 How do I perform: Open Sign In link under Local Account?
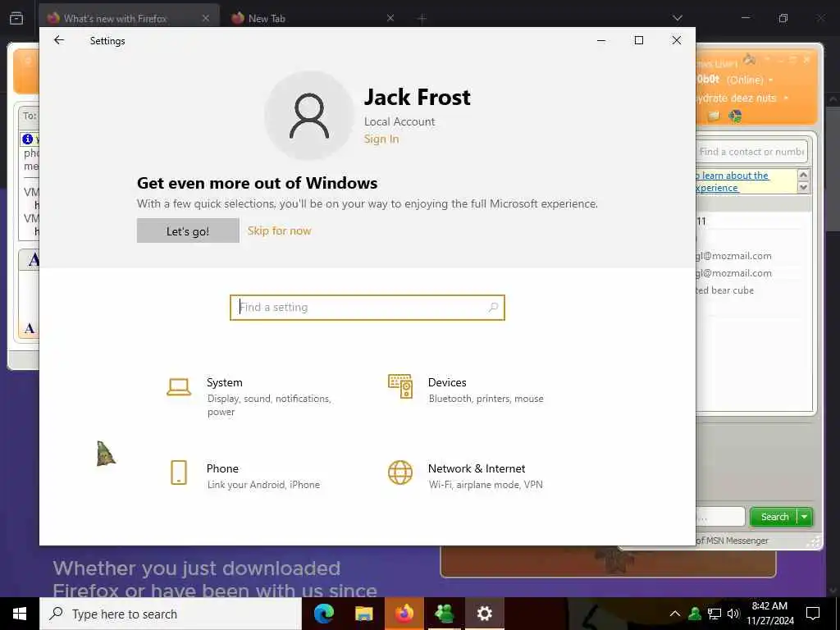[x=381, y=139]
